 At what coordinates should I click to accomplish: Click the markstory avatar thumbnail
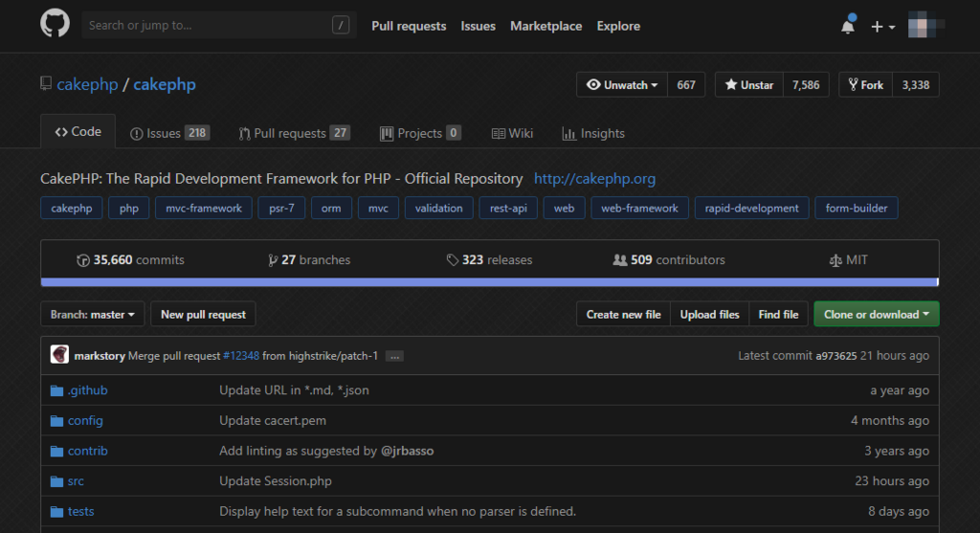click(x=59, y=355)
